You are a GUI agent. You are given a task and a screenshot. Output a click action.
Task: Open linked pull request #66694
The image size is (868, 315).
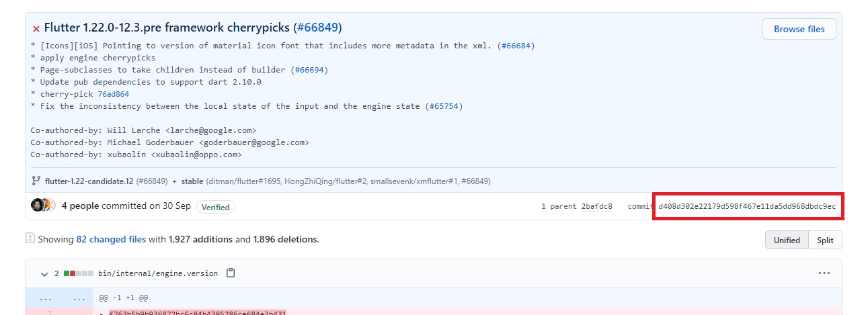tap(309, 70)
